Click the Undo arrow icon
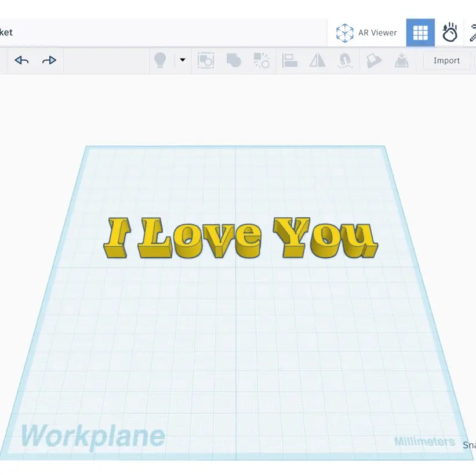476x475 pixels. (x=21, y=60)
